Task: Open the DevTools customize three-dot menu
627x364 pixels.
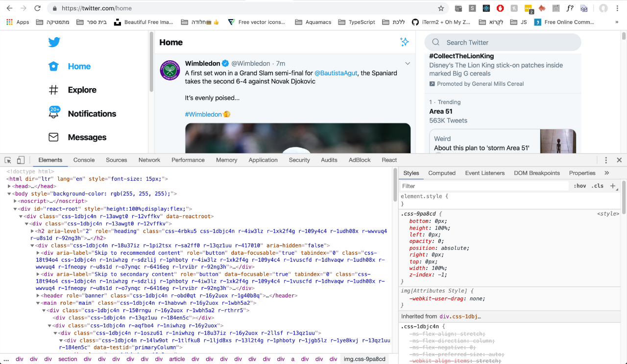Action: pos(606,160)
